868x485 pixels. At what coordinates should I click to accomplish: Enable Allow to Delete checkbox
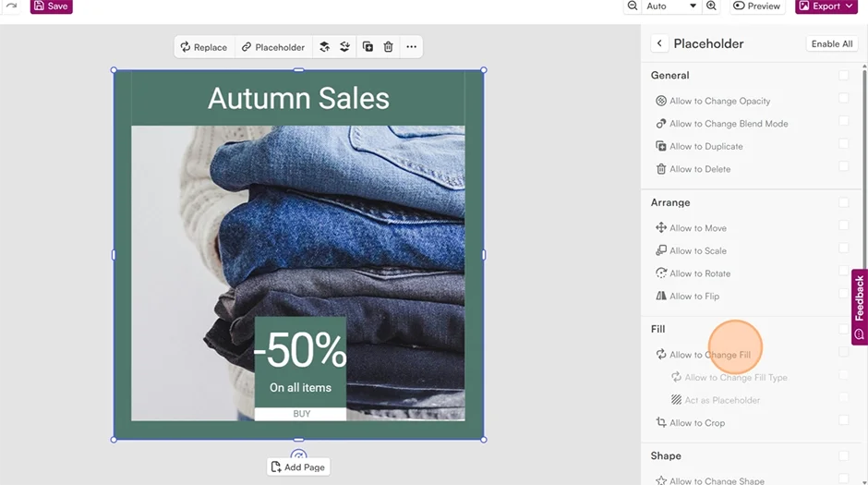844,166
